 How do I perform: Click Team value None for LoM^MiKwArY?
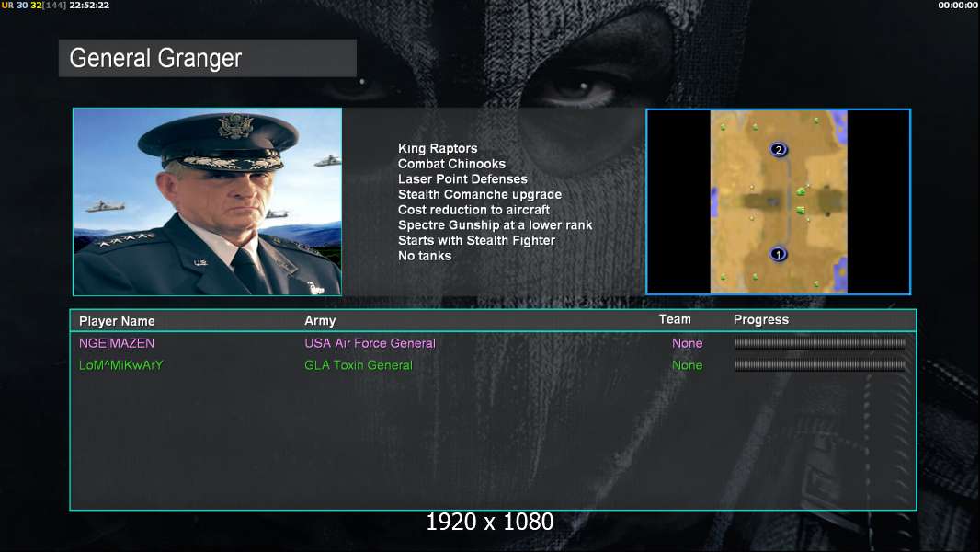pyautogui.click(x=687, y=365)
